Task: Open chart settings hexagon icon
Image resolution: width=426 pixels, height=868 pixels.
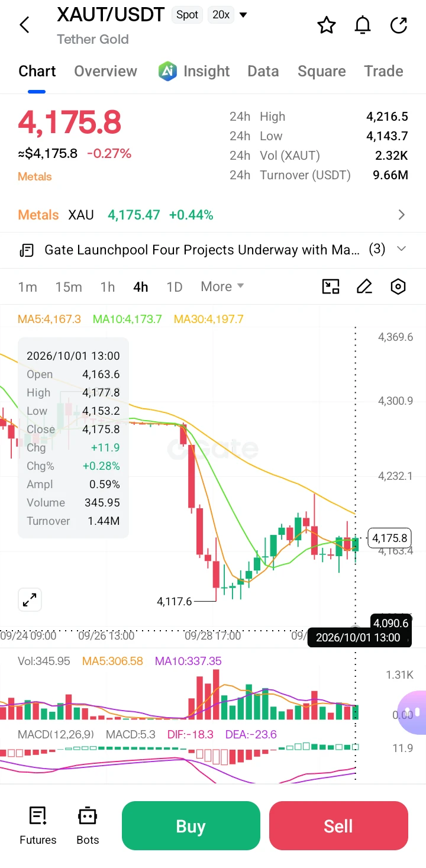Action: click(x=398, y=287)
